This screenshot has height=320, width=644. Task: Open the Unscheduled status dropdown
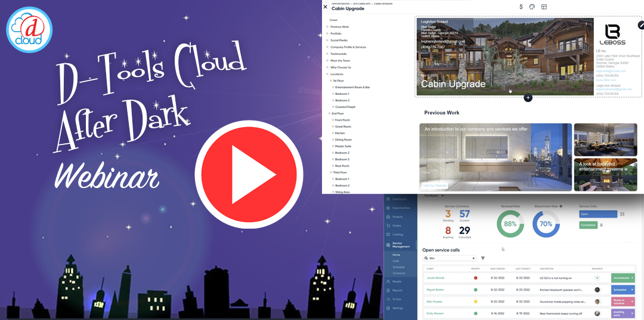click(x=623, y=278)
